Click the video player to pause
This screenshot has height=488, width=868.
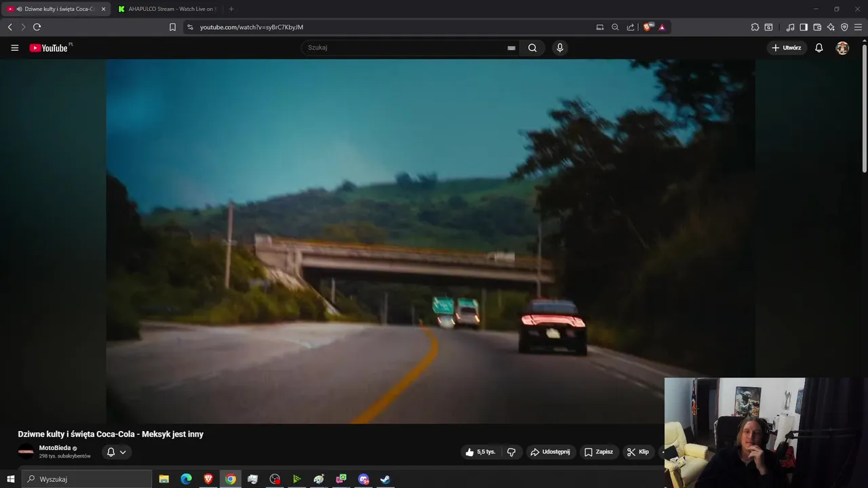[x=431, y=241]
